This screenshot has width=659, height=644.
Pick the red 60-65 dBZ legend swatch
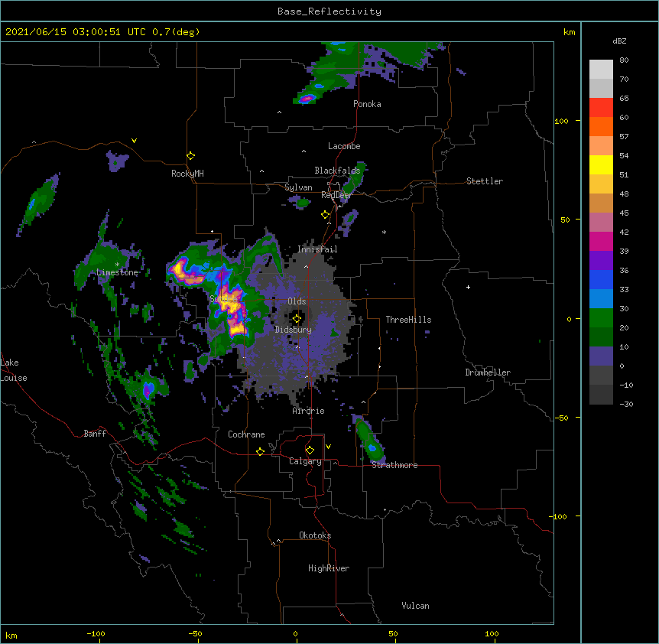tap(601, 108)
